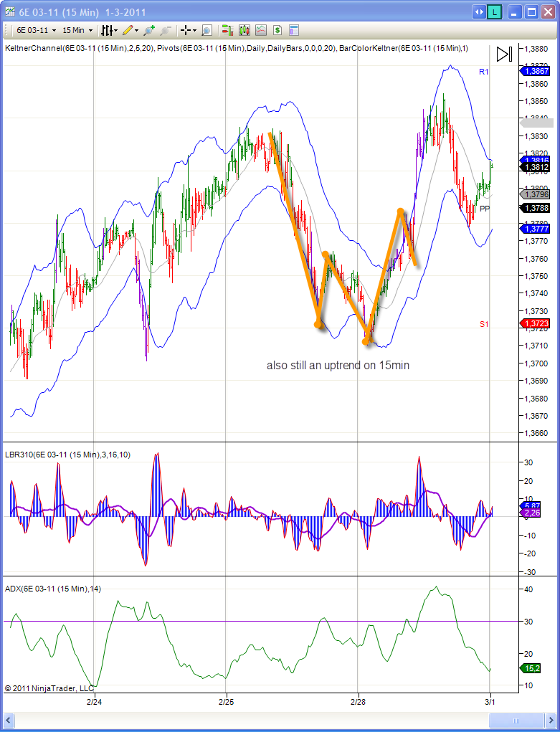Maximize the chart window

531,12
